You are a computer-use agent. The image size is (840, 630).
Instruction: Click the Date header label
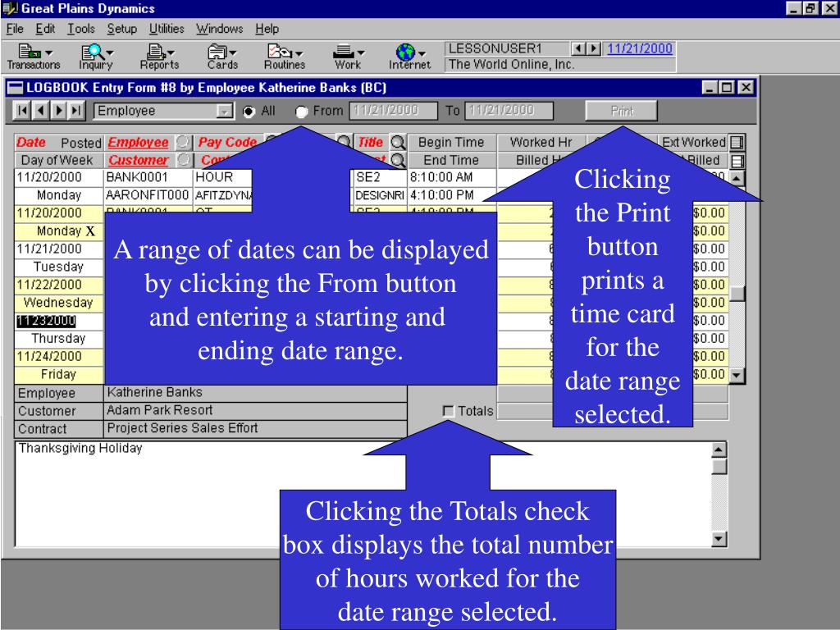point(30,142)
